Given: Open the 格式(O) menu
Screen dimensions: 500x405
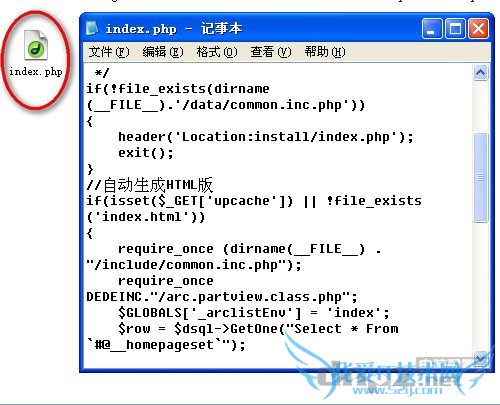Looking at the screenshot, I should coord(217,52).
